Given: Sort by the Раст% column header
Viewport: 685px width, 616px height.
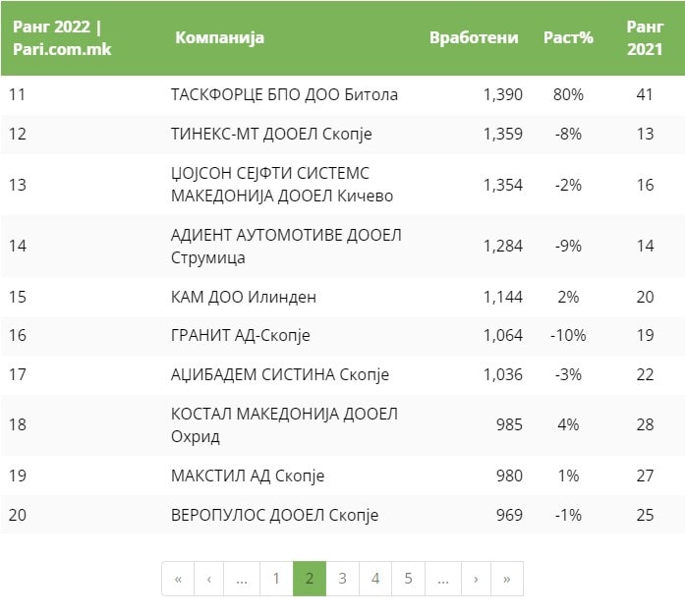Looking at the screenshot, I should click(x=569, y=38).
